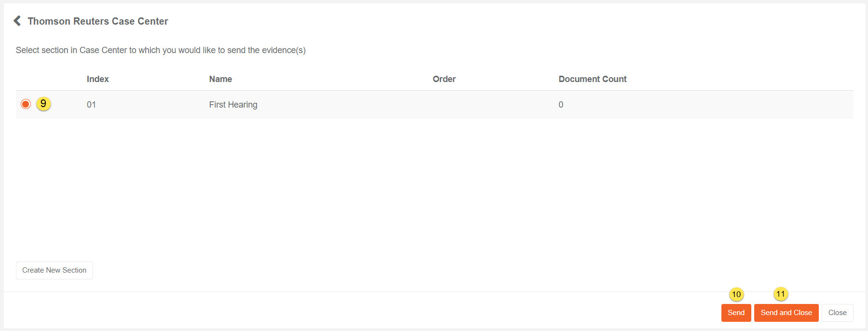Click the document count value 0

tap(561, 105)
